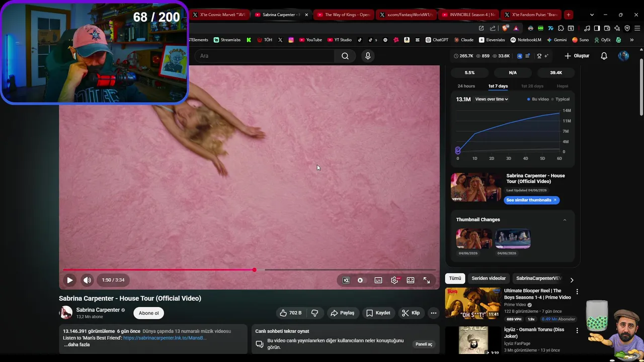Toggle subtitles in the video player
The height and width of the screenshot is (362, 644).
378,280
